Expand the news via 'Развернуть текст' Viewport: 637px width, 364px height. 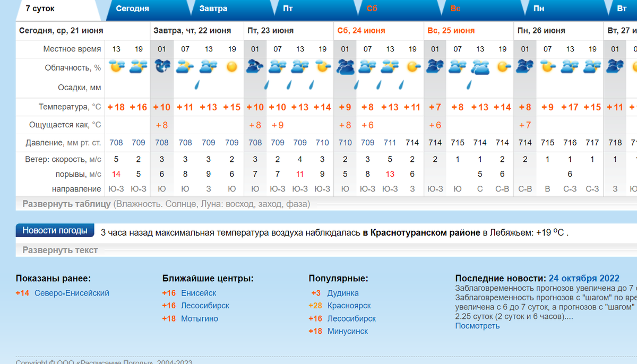click(60, 250)
